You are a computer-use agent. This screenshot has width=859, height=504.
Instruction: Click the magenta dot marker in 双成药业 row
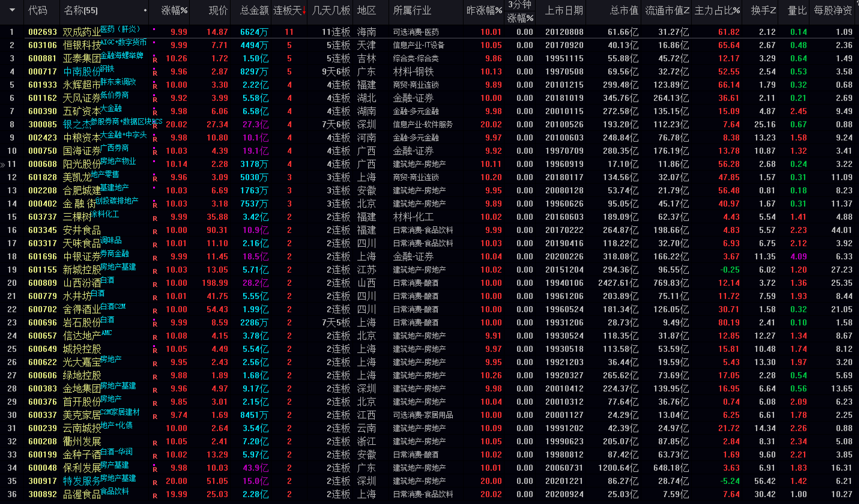coord(154,29)
